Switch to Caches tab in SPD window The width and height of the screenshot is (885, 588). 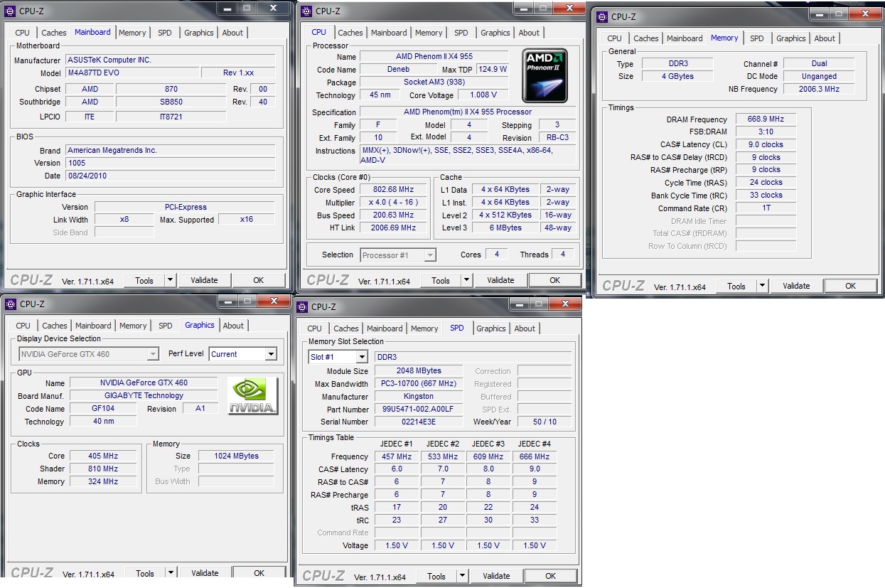tap(346, 328)
